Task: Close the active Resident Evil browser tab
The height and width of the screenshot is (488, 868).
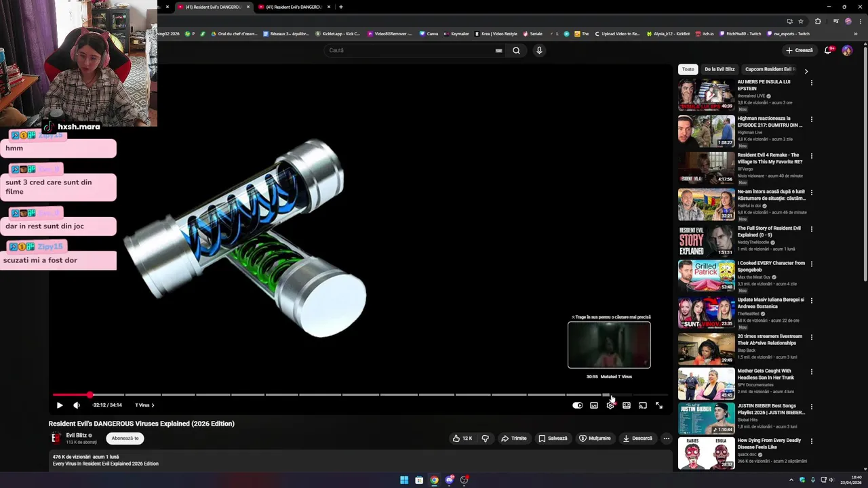Action: (x=248, y=7)
